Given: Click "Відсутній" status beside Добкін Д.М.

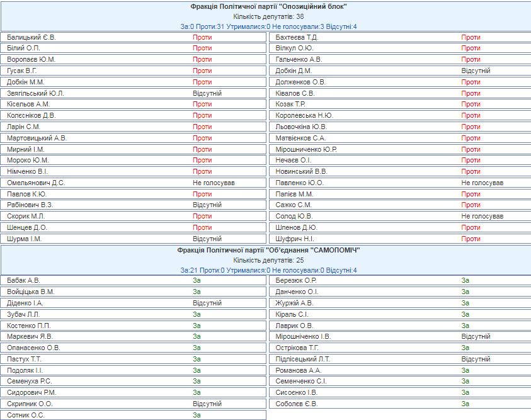Looking at the screenshot, I should point(476,71).
